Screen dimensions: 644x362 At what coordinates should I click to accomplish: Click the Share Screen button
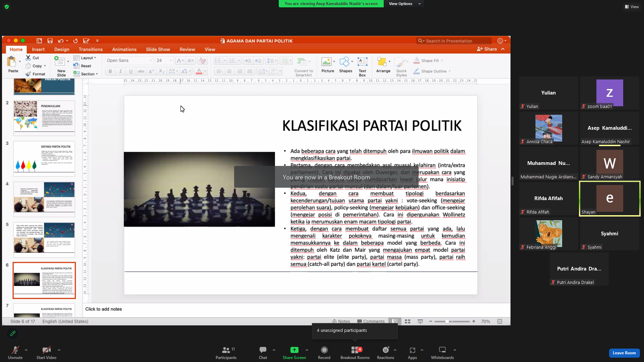click(x=294, y=353)
